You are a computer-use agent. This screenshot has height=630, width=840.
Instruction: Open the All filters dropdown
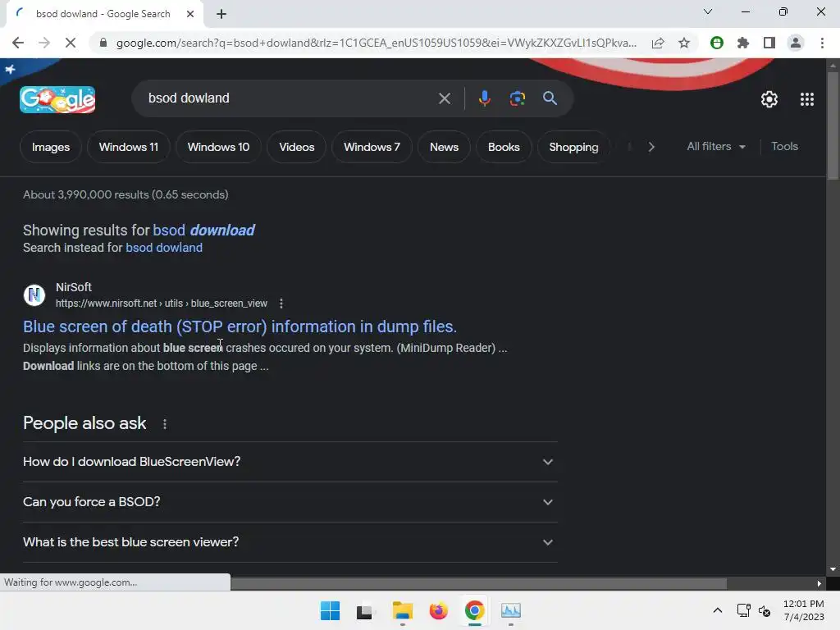(716, 146)
